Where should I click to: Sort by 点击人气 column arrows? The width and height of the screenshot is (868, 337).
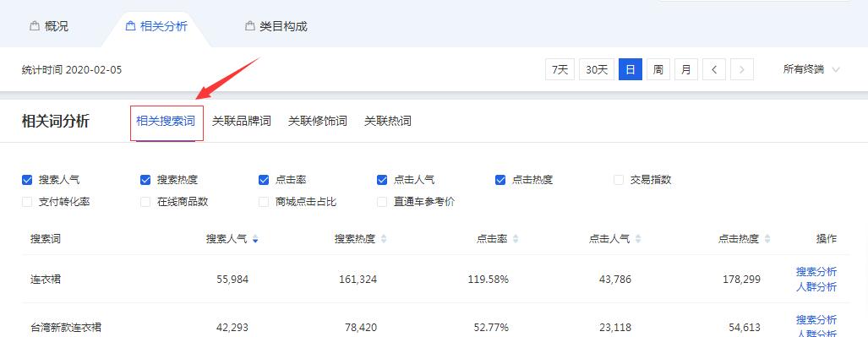click(x=638, y=239)
